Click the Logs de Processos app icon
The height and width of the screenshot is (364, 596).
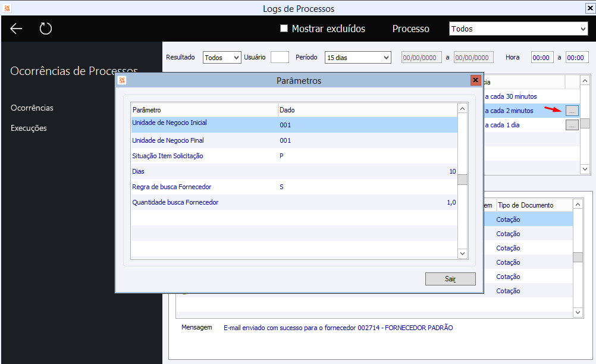[x=7, y=8]
